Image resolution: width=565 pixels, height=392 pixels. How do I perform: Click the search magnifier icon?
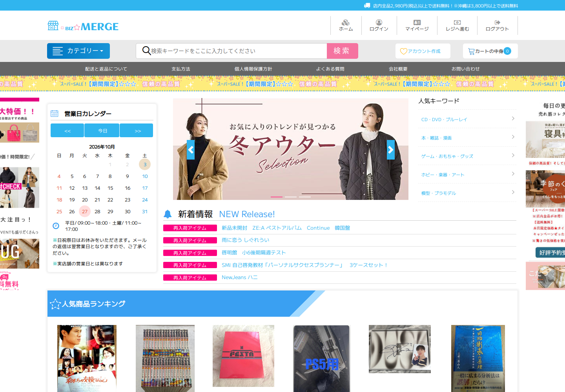(x=146, y=51)
